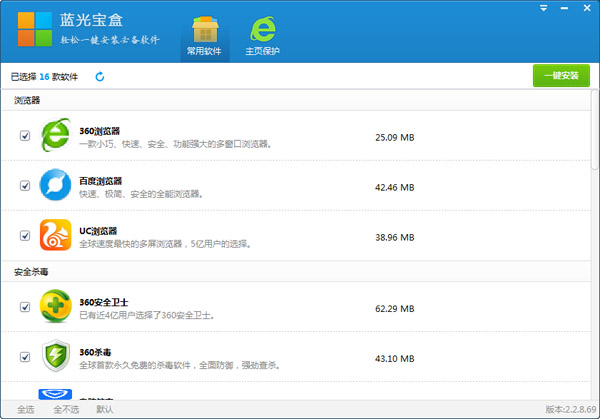
Task: Minimize the 蓝光宝盒 window
Action: pos(564,8)
